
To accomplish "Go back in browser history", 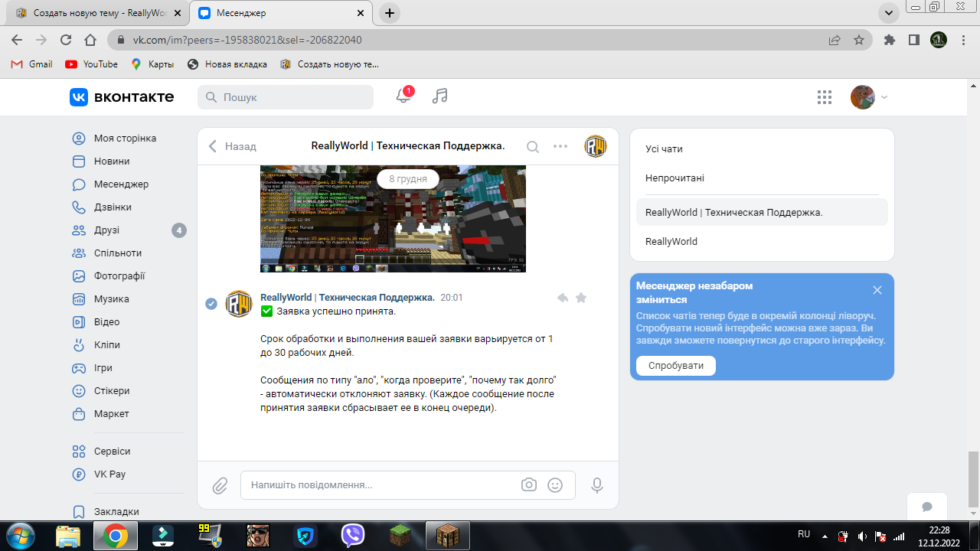I will tap(17, 40).
